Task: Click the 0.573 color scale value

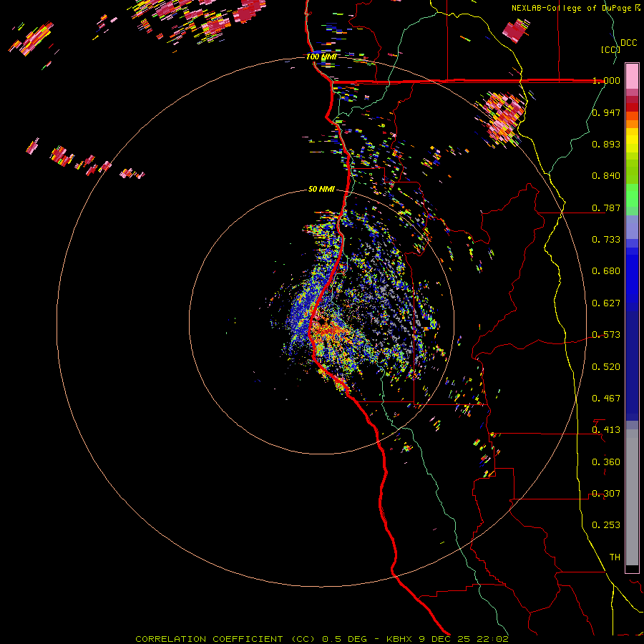Action: pyautogui.click(x=606, y=335)
